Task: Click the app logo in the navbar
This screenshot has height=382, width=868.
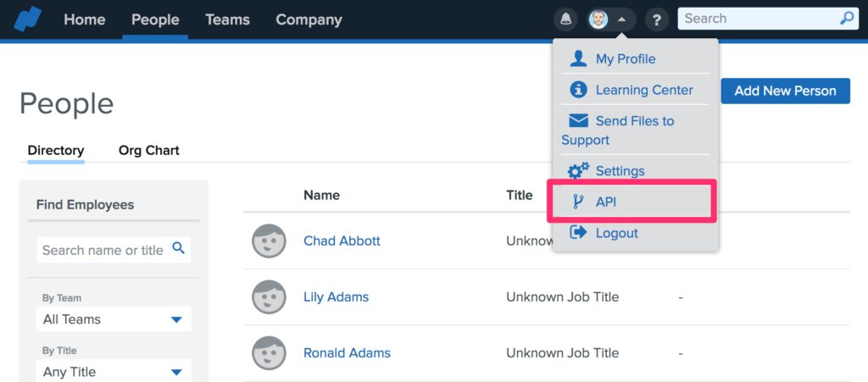Action: point(28,19)
